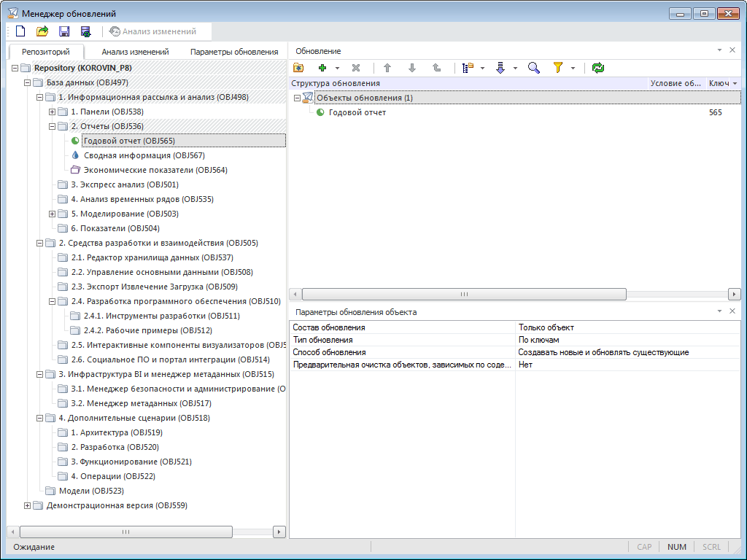The image size is (747, 560).
Task: Expand the Демонстрационная версия (OBJ559) node
Action: coord(28,505)
